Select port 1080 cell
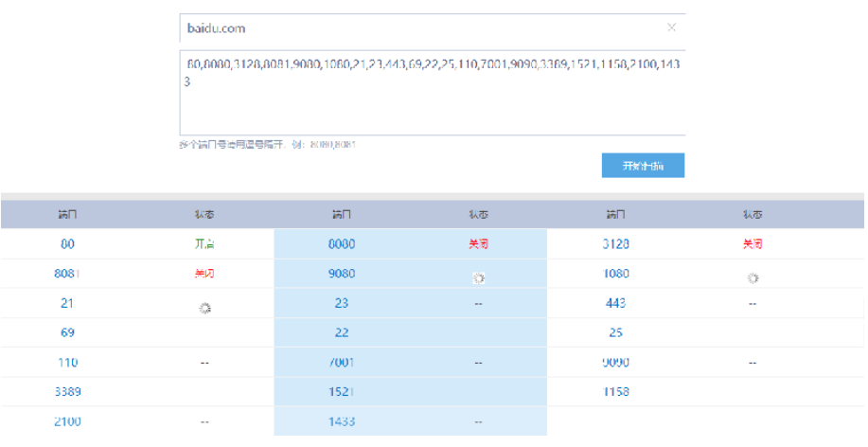This screenshot has height=447, width=868. point(615,273)
